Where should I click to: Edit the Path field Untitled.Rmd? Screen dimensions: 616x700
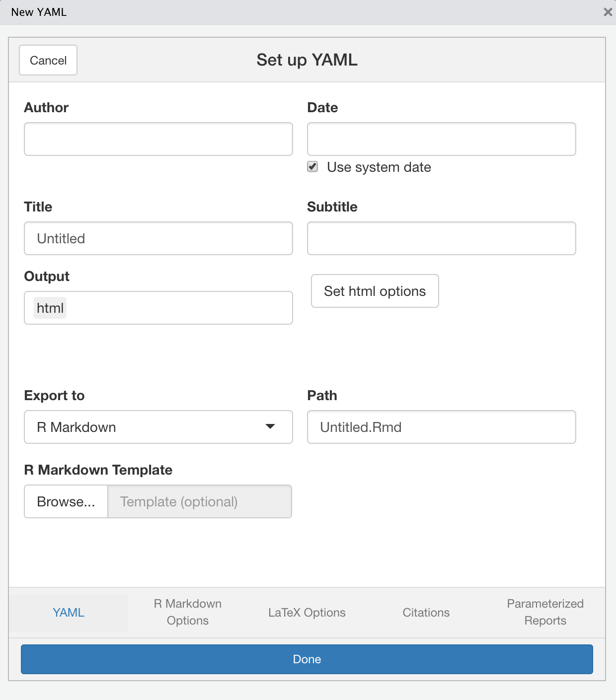tap(441, 427)
